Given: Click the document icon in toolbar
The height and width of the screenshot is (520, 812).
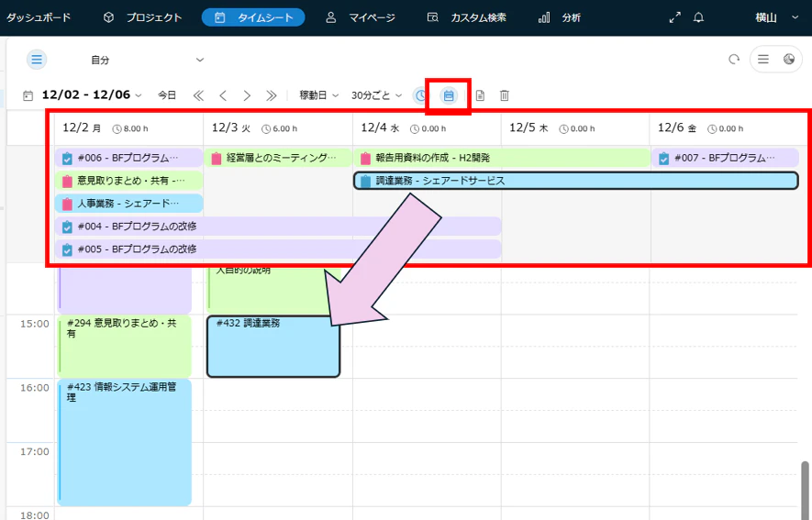Looking at the screenshot, I should click(x=480, y=95).
